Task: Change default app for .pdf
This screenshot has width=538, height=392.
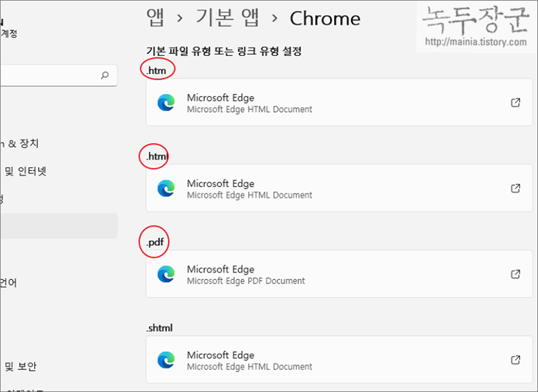Action: 339,274
